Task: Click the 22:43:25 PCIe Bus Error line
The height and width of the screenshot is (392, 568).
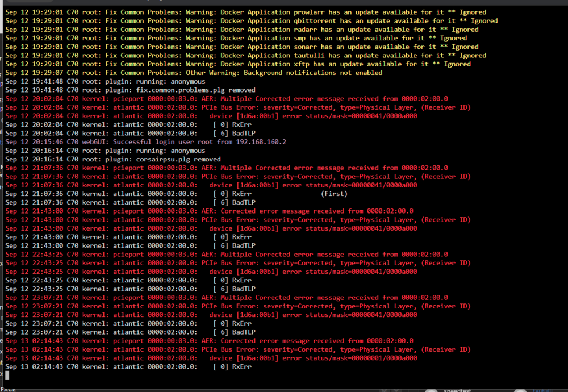Action: coord(238,264)
